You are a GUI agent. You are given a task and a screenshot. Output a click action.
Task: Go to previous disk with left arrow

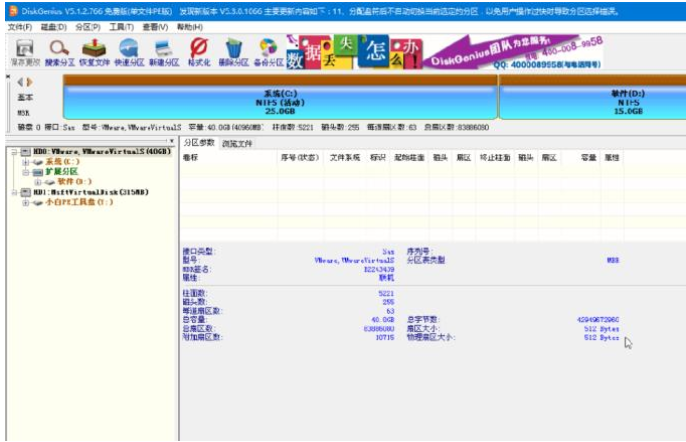point(20,82)
